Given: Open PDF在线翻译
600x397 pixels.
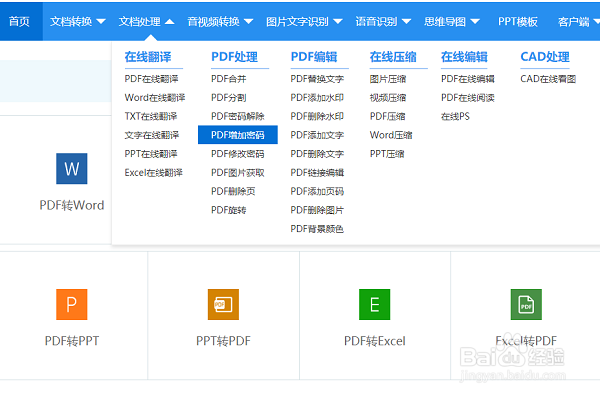Looking at the screenshot, I should (151, 79).
